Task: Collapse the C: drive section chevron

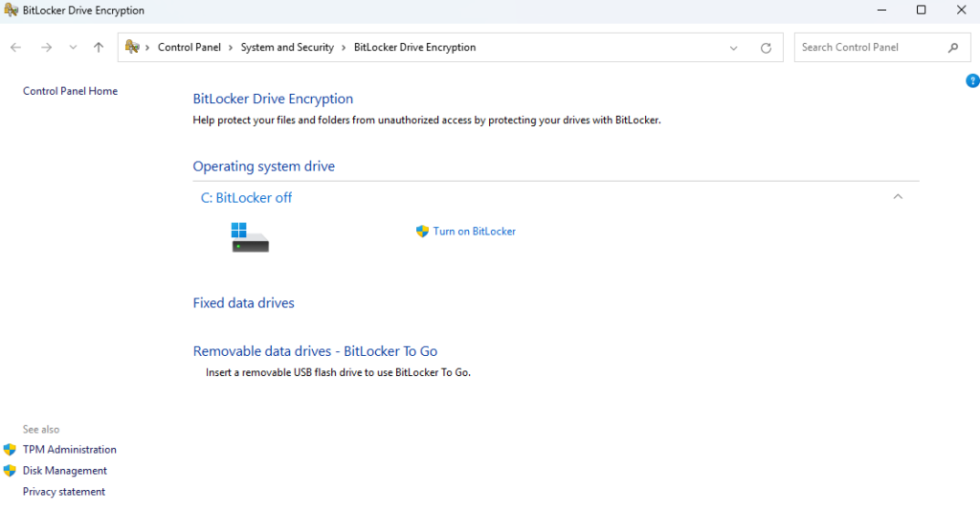Action: (x=898, y=197)
